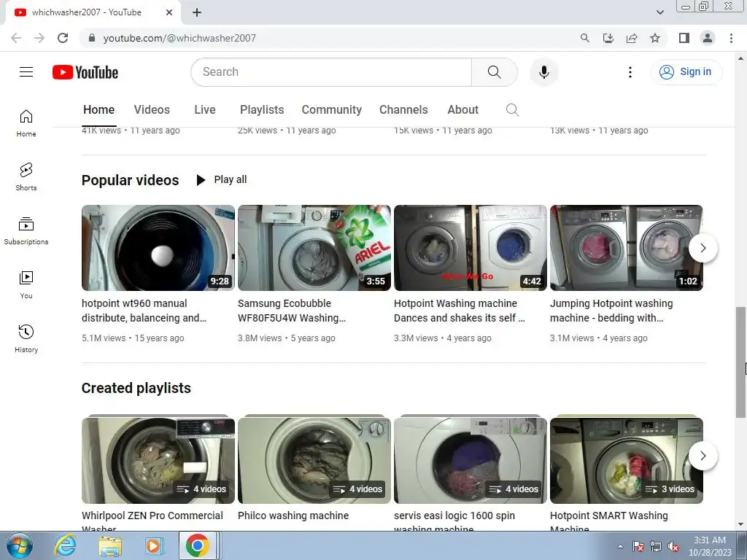The width and height of the screenshot is (747, 560).
Task: Open Windows Media Player from taskbar
Action: point(153,545)
